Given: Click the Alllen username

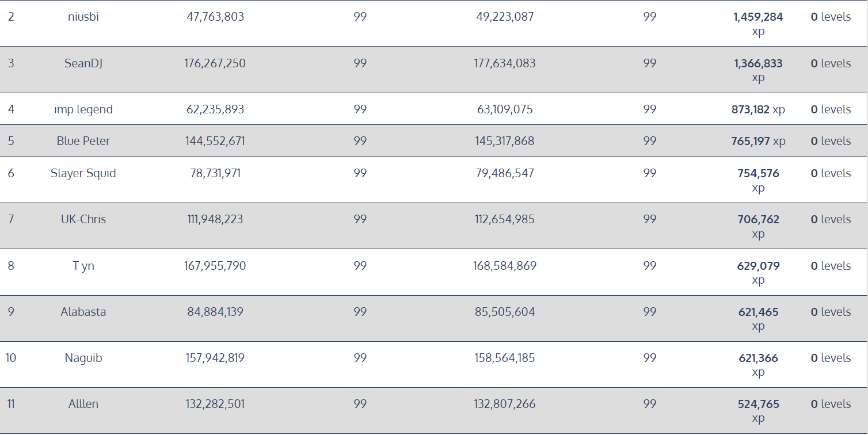Looking at the screenshot, I should tap(83, 404).
